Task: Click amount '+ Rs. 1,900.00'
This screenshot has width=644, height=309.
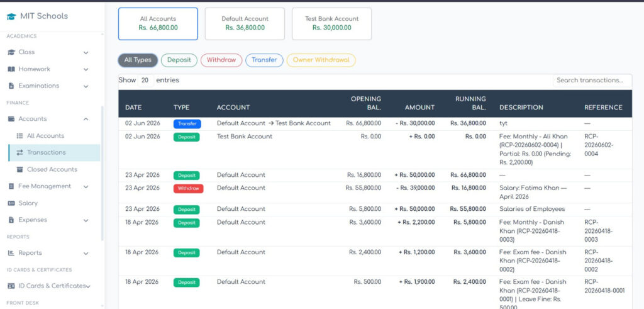Action: tap(417, 282)
